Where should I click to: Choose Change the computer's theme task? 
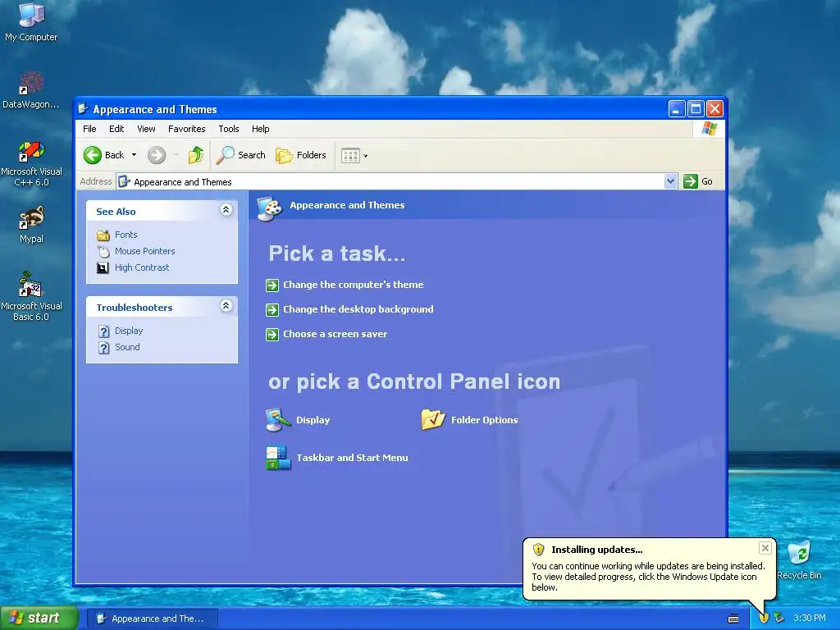[x=353, y=285]
